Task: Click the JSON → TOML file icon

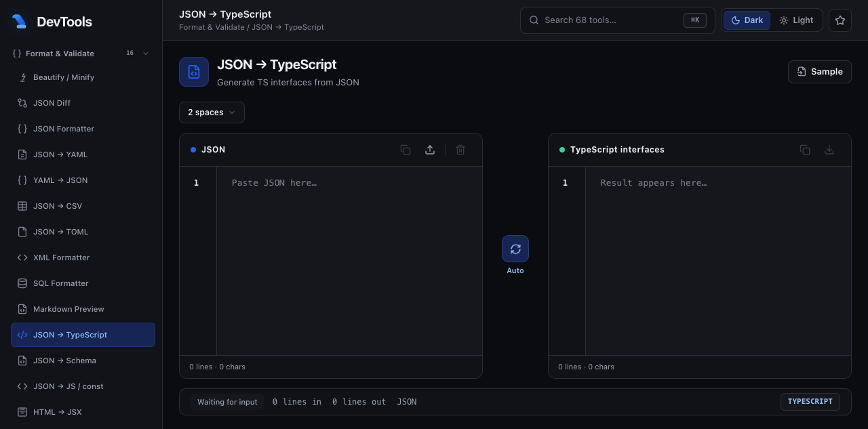Action: click(x=22, y=232)
